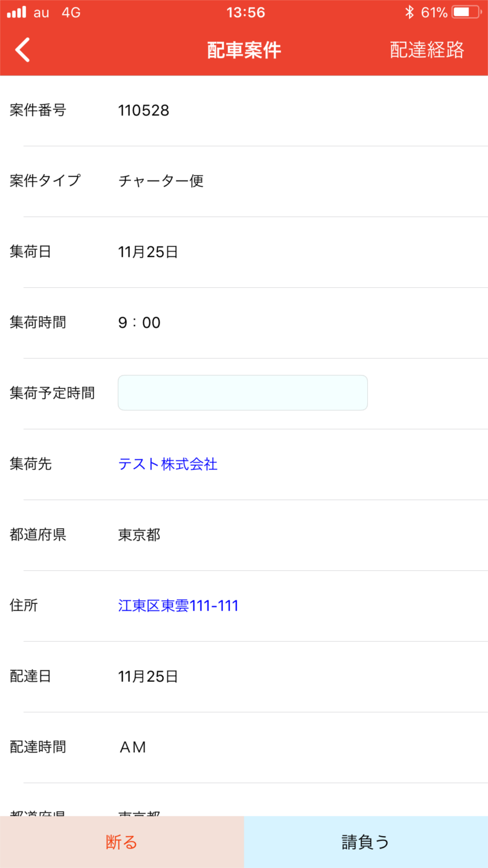Open the 配達経路 delivery route page
The image size is (488, 868).
click(427, 50)
